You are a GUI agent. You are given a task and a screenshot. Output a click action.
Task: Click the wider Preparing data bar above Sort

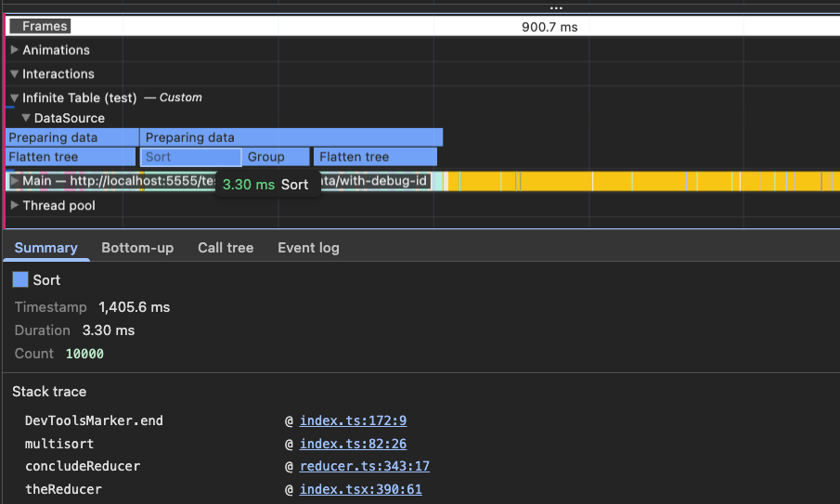point(291,138)
